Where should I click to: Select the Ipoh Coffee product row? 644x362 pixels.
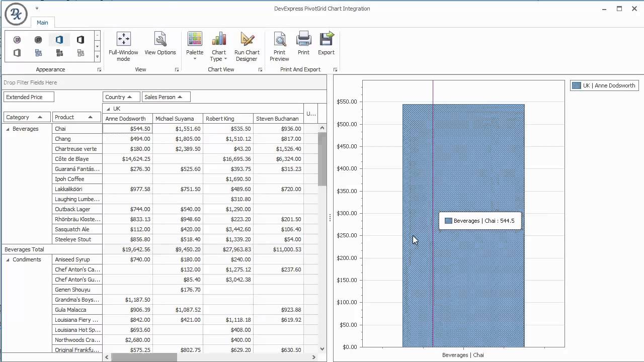pos(77,179)
